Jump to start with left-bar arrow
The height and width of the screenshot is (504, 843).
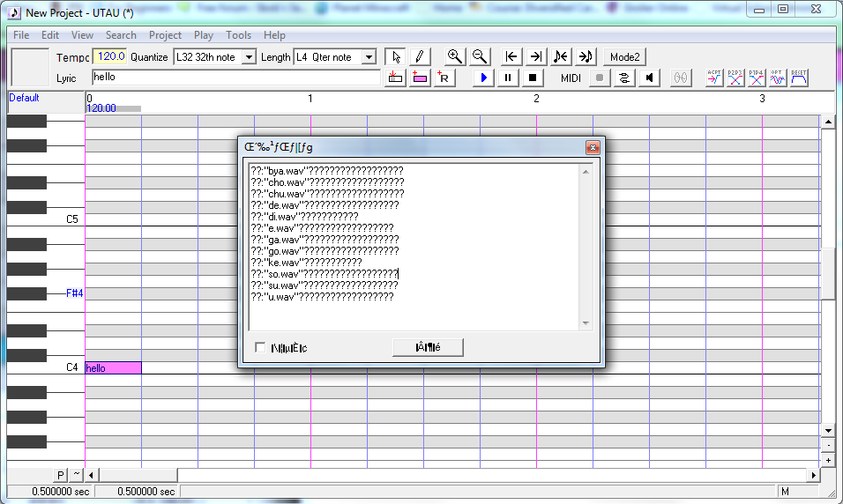click(x=511, y=57)
